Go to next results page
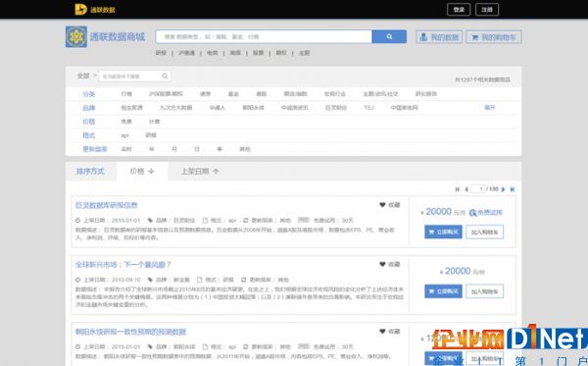The image size is (588, 366). click(504, 189)
